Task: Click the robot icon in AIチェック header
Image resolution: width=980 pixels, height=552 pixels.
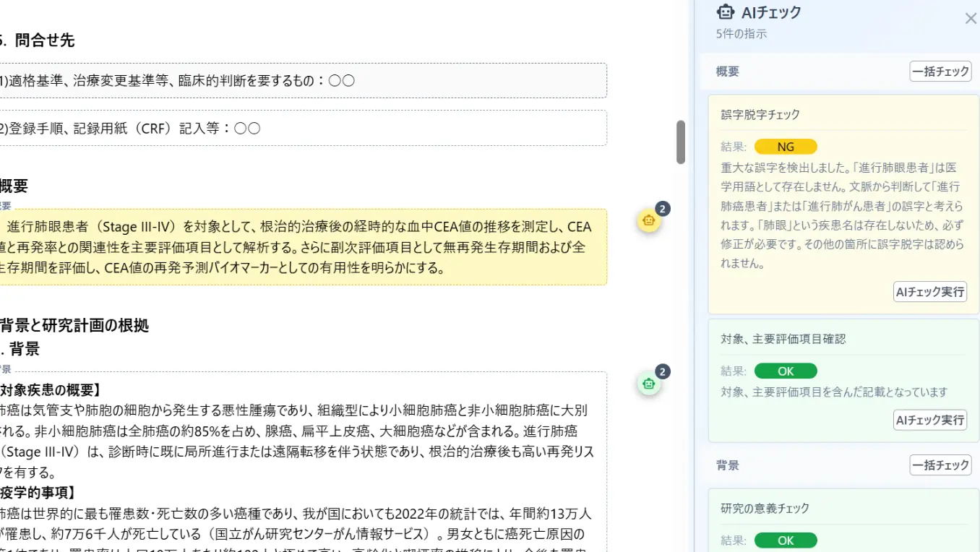Action: [x=725, y=12]
